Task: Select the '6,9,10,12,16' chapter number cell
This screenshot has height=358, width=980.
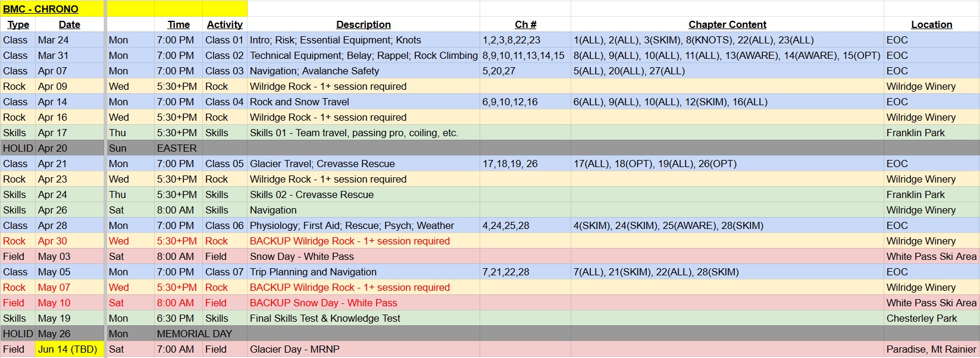Action: click(525, 102)
